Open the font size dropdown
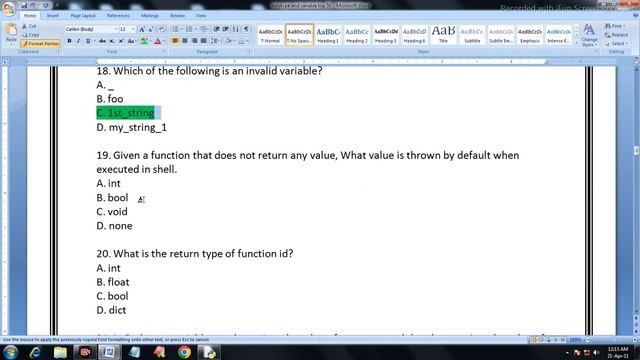640x360 pixels. coord(133,29)
